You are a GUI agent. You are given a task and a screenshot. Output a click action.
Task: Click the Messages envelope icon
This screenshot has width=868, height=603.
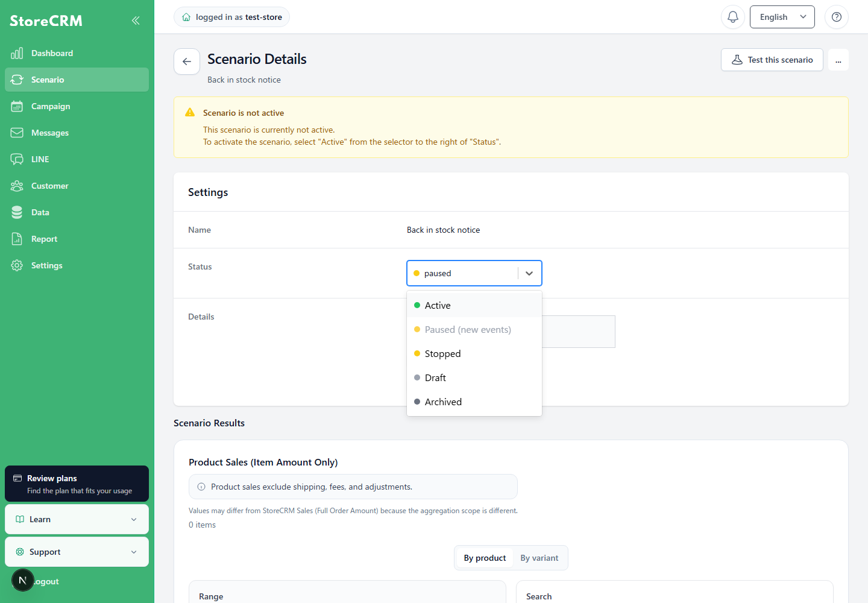pos(17,133)
